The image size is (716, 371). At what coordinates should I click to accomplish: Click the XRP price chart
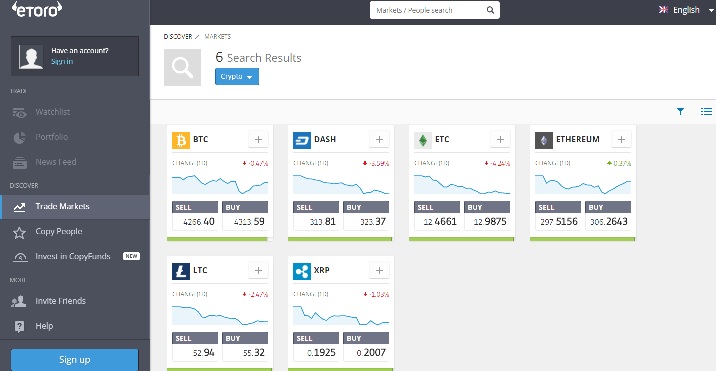click(x=341, y=315)
